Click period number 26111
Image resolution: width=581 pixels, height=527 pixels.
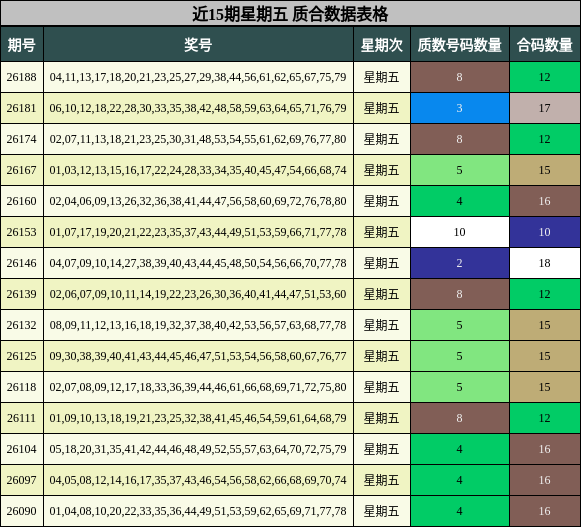pyautogui.click(x=21, y=418)
